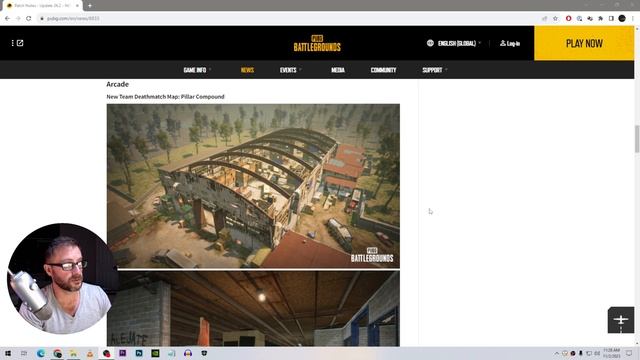Click the Log-in link
This screenshot has height=360, width=640.
click(510, 43)
